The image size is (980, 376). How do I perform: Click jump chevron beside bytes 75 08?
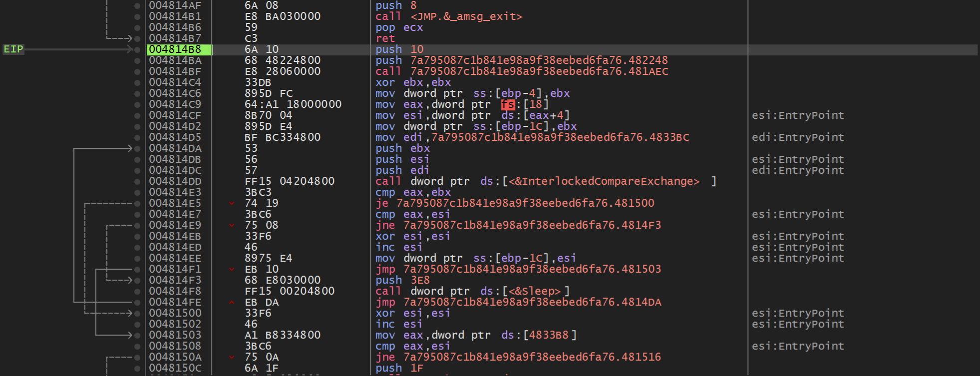[x=232, y=225]
